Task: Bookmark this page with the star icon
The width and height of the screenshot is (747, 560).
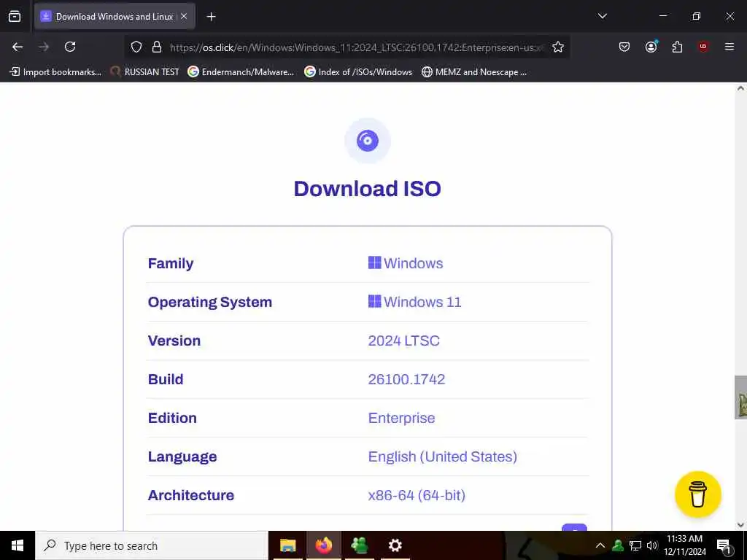Action: click(558, 47)
